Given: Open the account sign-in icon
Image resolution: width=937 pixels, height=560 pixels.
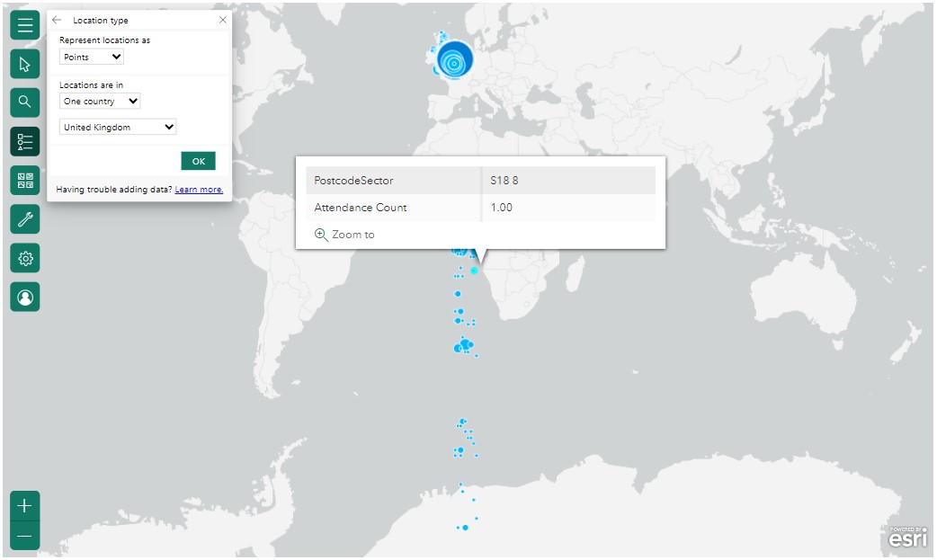Looking at the screenshot, I should (24, 297).
